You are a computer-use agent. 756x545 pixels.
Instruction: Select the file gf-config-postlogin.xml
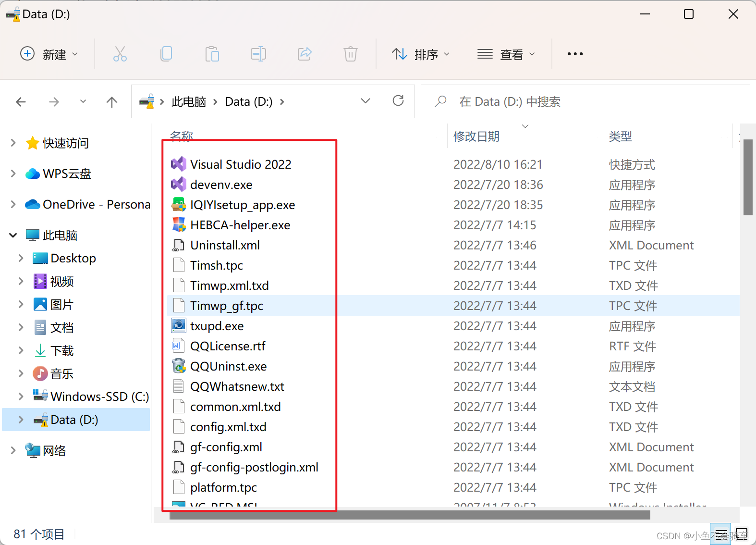[x=254, y=467]
